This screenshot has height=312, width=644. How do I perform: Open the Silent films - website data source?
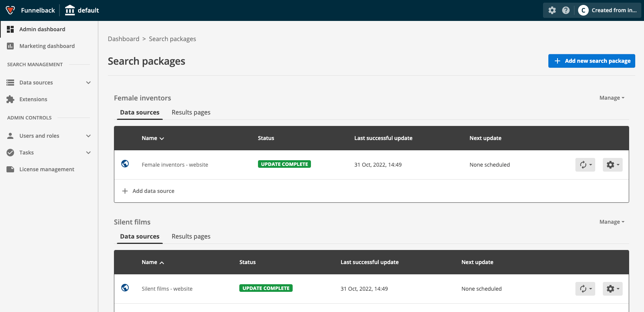pyautogui.click(x=167, y=289)
